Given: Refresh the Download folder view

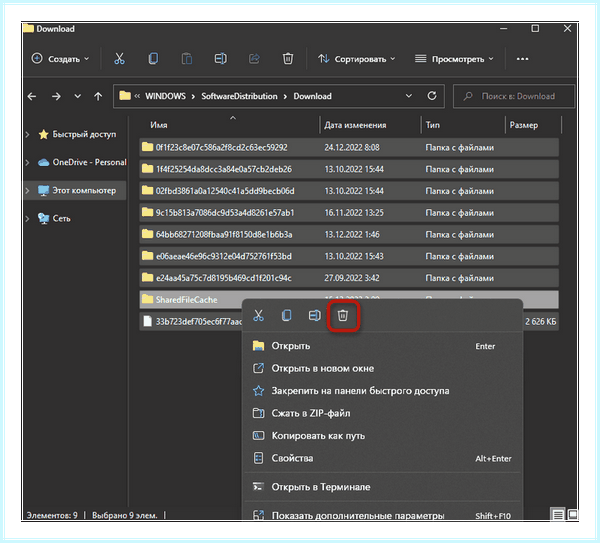Looking at the screenshot, I should (432, 96).
